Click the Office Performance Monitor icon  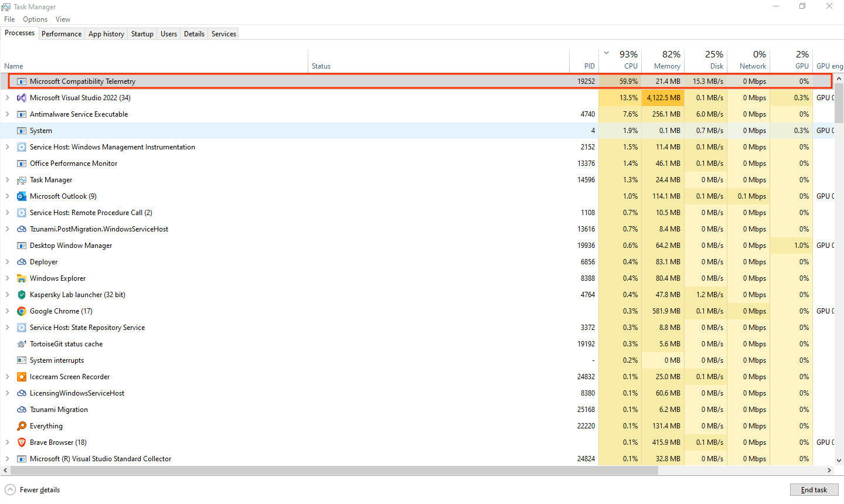22,164
